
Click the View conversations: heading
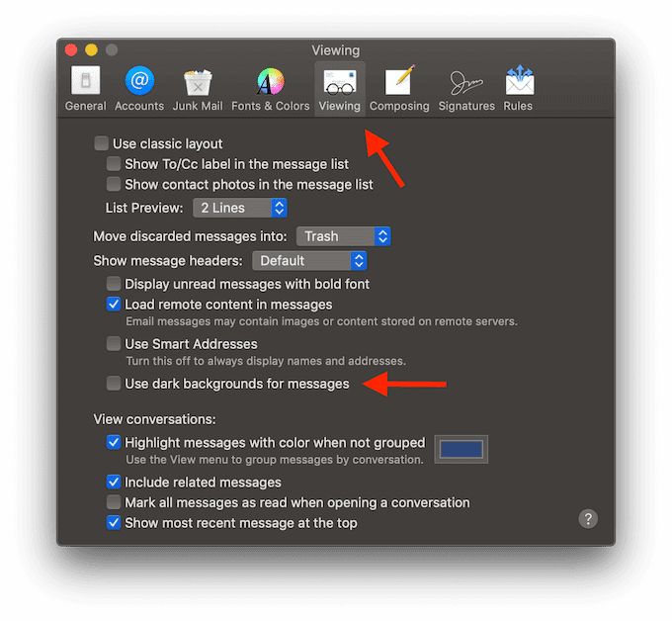click(155, 419)
